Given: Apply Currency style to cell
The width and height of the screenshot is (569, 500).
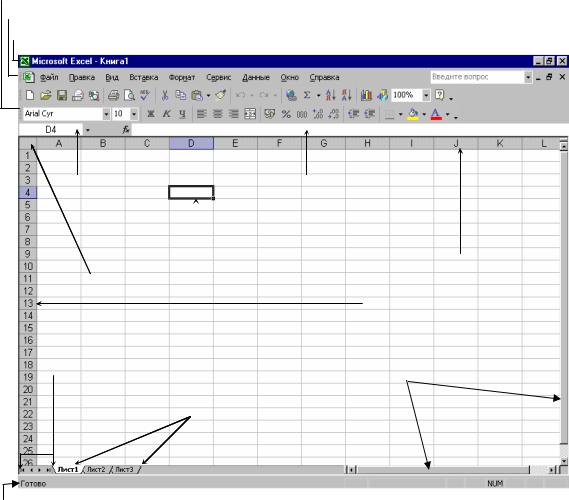Looking at the screenshot, I should pyautogui.click(x=270, y=114).
